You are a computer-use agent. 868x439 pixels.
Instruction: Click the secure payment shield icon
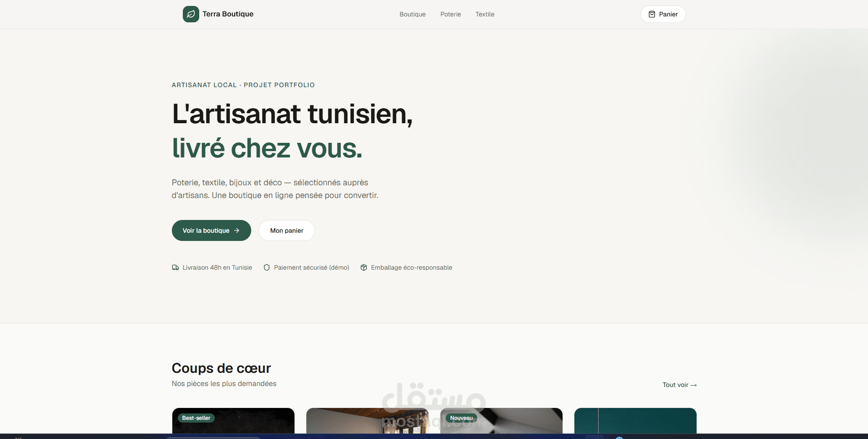click(x=267, y=267)
